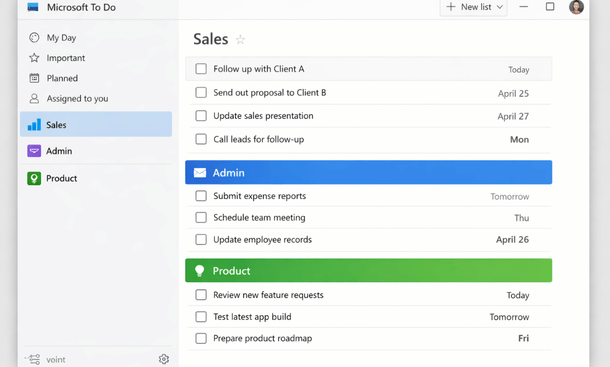Image resolution: width=610 pixels, height=367 pixels.
Task: Click the Assigned to you person icon
Action: [x=34, y=98]
